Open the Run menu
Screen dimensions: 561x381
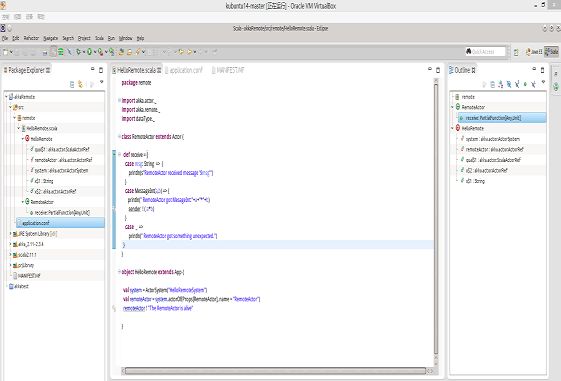pyautogui.click(x=111, y=38)
